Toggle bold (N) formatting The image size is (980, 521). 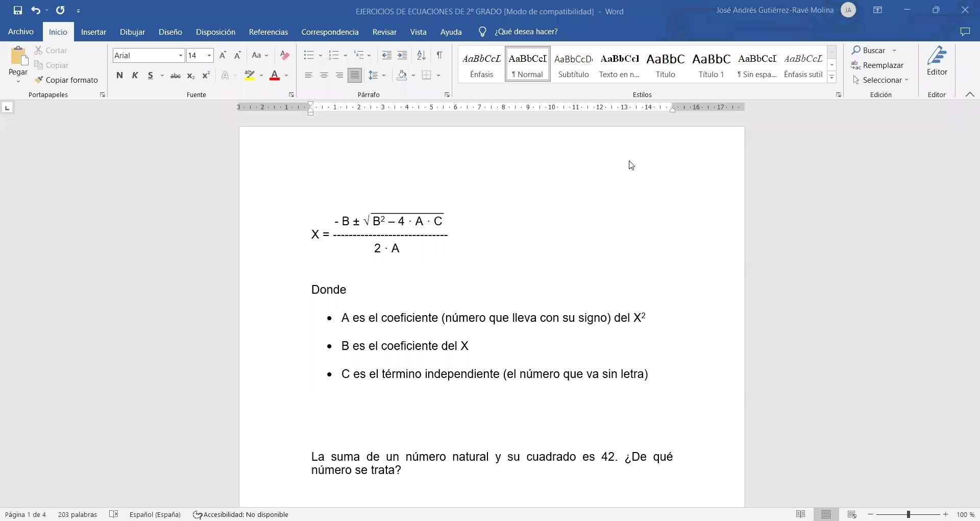point(119,76)
